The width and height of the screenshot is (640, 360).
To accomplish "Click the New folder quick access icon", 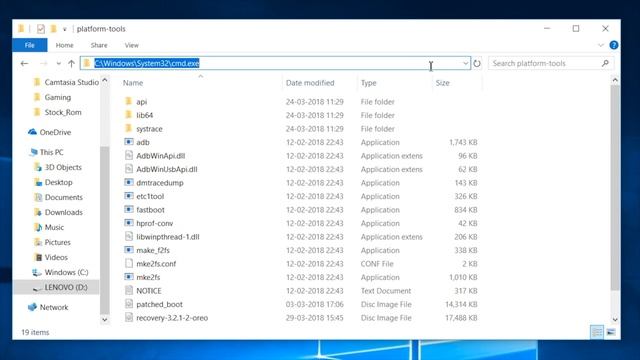I will [x=53, y=29].
